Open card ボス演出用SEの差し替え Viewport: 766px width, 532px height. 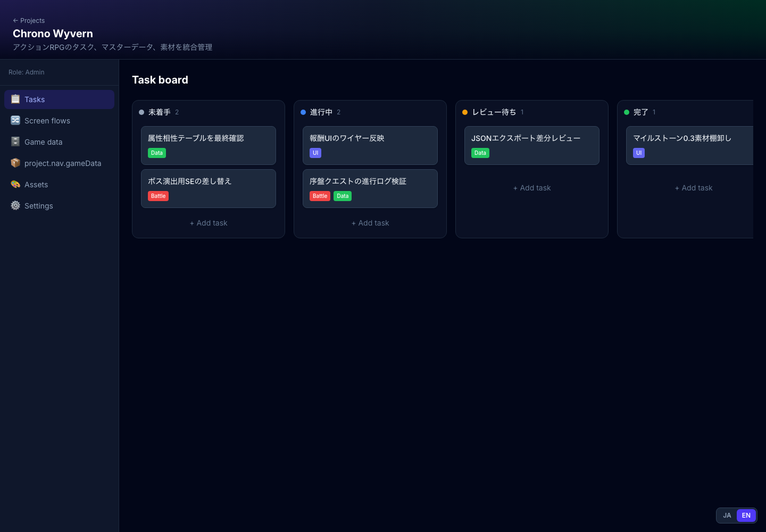tap(209, 188)
